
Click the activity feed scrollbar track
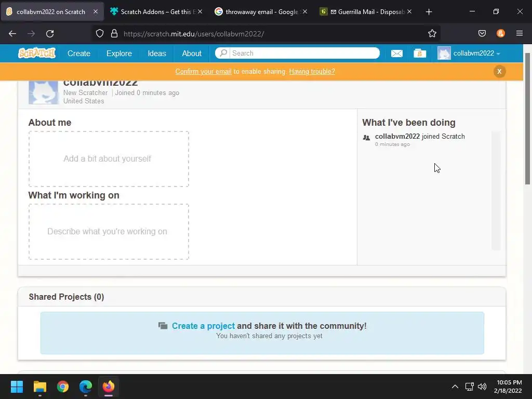click(x=496, y=191)
